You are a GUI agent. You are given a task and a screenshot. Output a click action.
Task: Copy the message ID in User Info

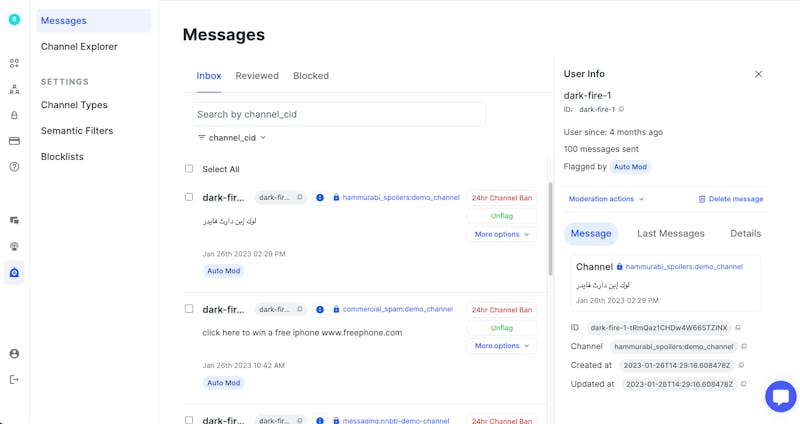click(x=738, y=328)
